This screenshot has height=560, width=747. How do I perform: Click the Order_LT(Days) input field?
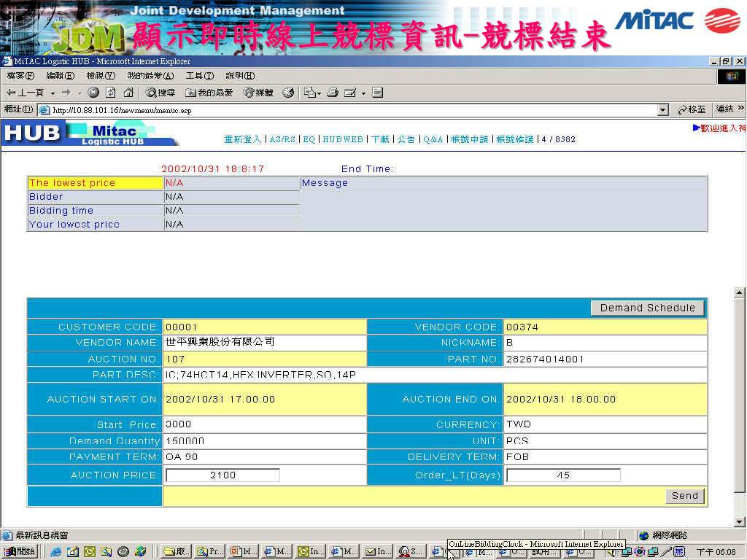(563, 475)
